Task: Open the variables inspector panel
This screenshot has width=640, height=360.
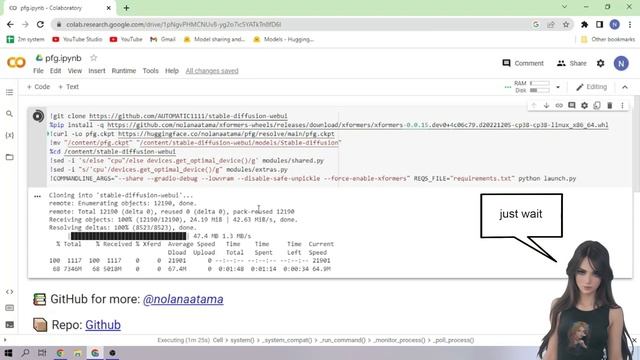Action: [x=9, y=135]
